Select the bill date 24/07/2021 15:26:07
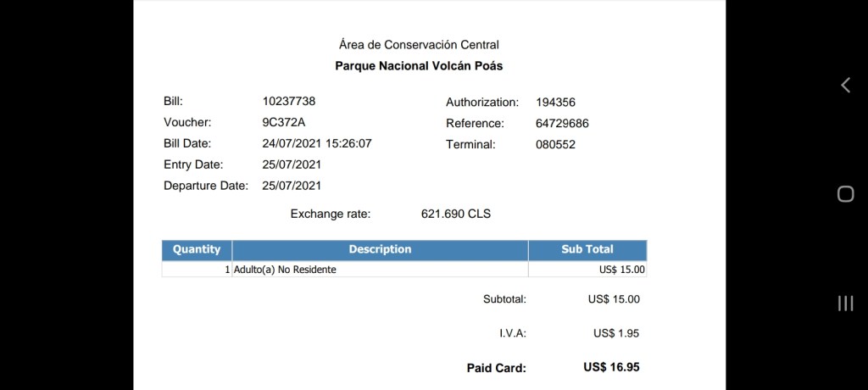The height and width of the screenshot is (390, 868). [x=317, y=143]
